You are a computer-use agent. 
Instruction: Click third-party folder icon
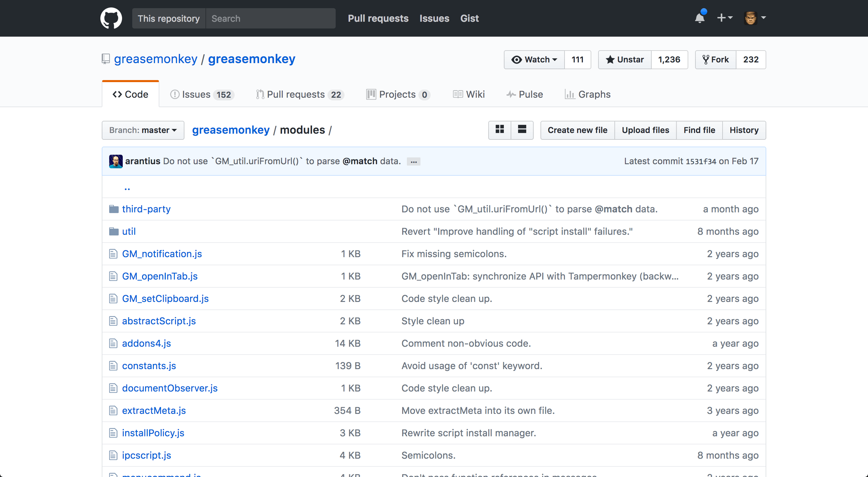point(114,209)
